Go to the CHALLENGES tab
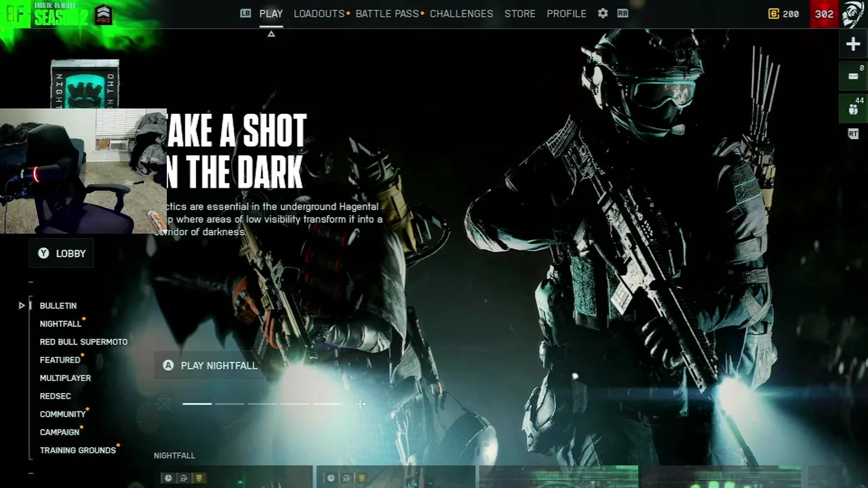The width and height of the screenshot is (868, 488). coord(461,14)
